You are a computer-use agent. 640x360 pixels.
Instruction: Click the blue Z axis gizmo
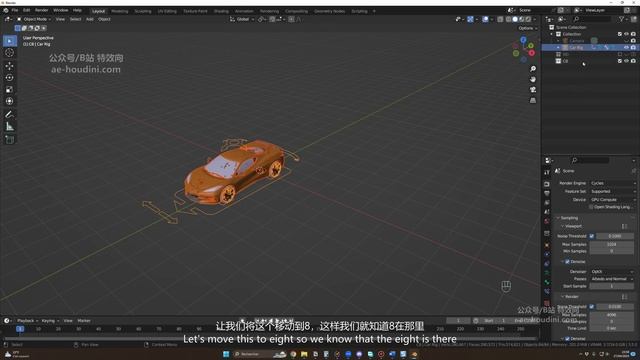click(523, 40)
